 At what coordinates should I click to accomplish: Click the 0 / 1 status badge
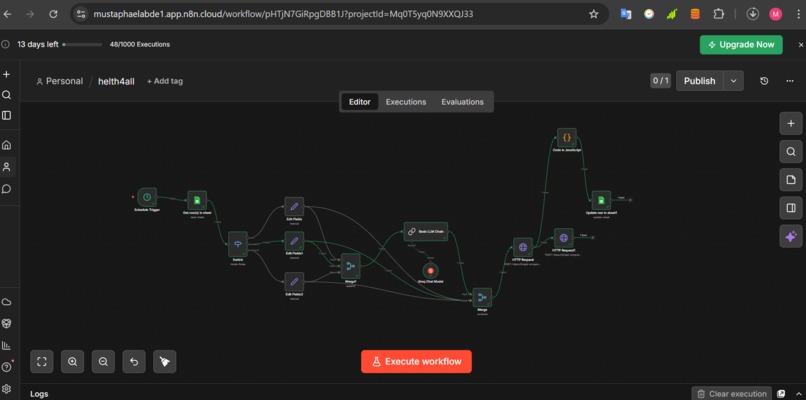(661, 81)
